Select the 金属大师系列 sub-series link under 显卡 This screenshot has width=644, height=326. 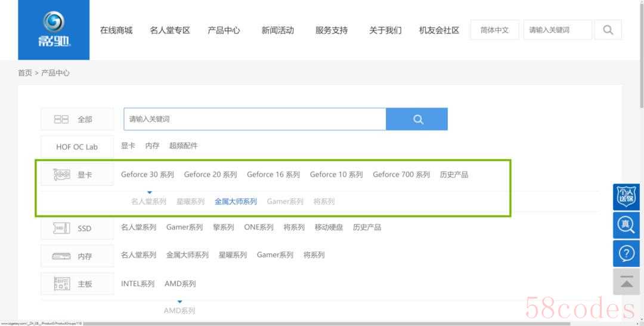[236, 201]
